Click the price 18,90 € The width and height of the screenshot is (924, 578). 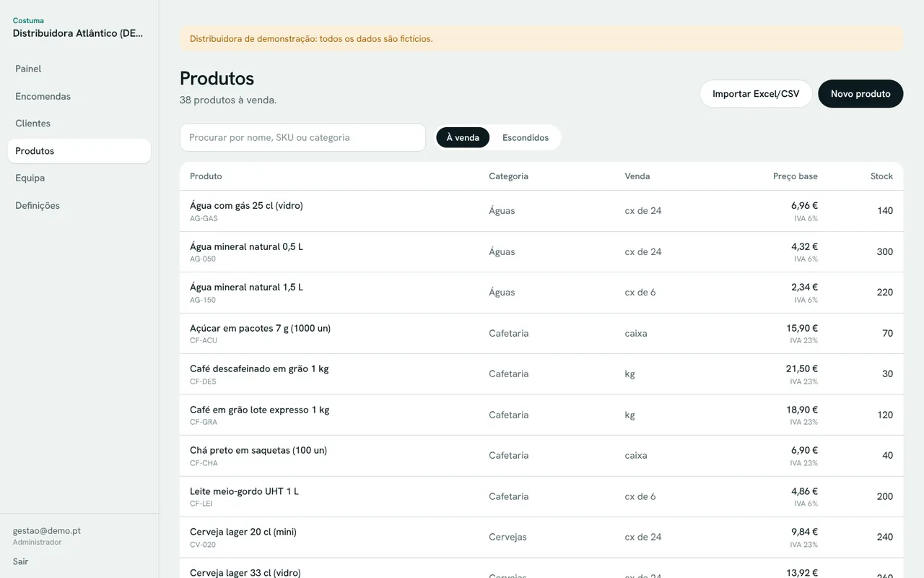[802, 410]
